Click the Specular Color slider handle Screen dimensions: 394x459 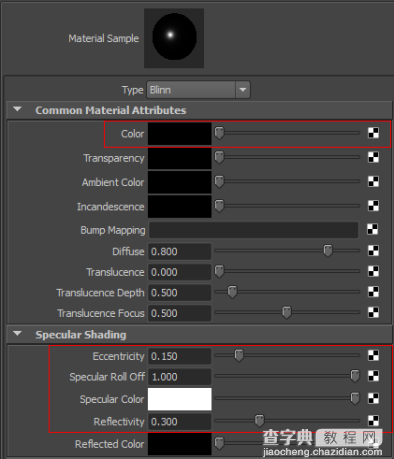pyautogui.click(x=355, y=399)
